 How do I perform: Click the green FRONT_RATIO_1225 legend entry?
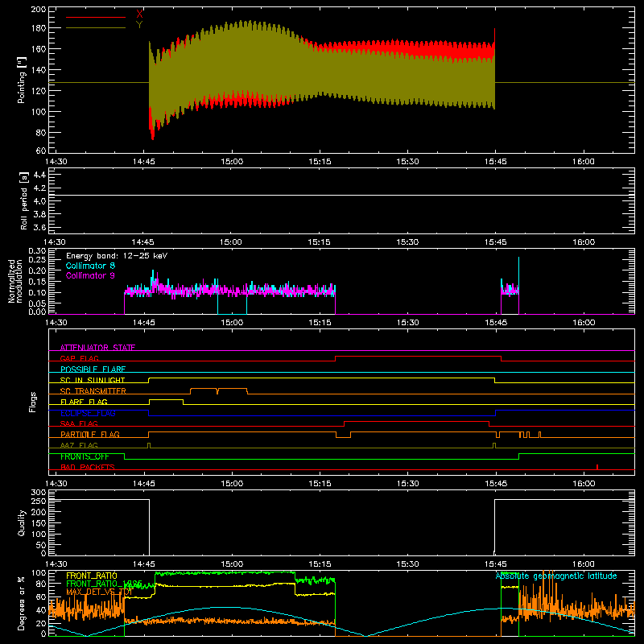[x=104, y=584]
